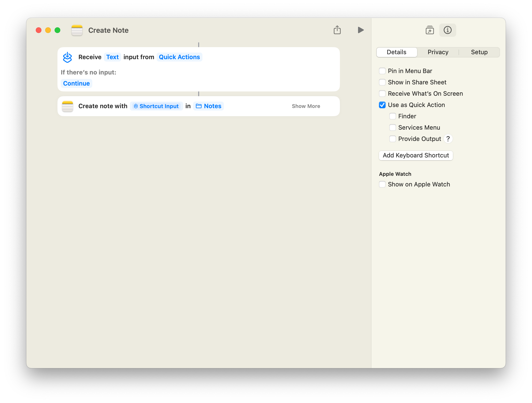Switch to the Privacy tab
Image resolution: width=532 pixels, height=403 pixels.
point(438,52)
